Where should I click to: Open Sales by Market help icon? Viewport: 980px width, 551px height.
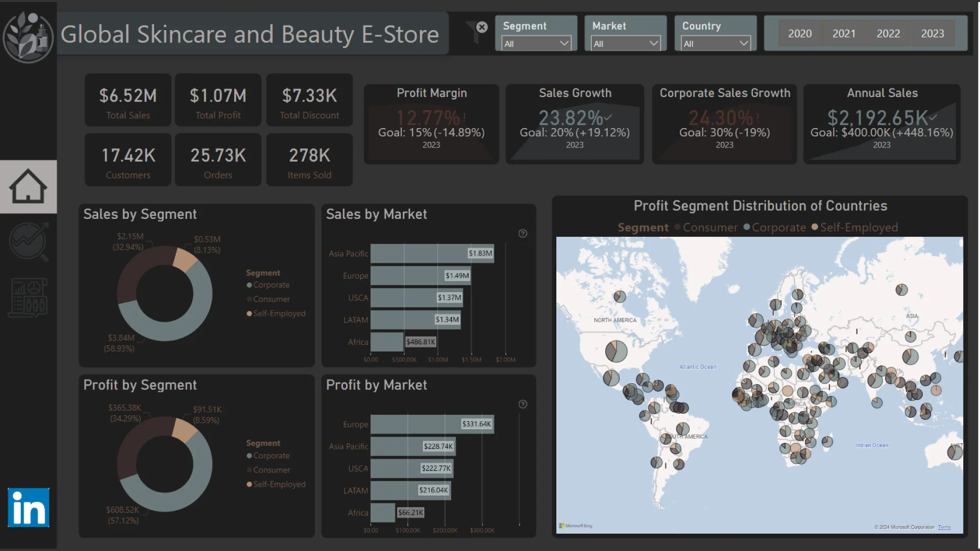(523, 234)
